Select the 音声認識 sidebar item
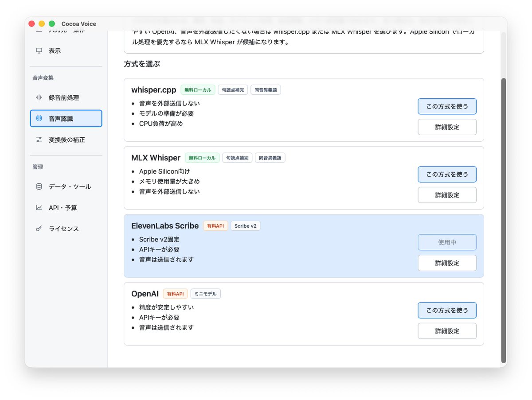 click(66, 118)
